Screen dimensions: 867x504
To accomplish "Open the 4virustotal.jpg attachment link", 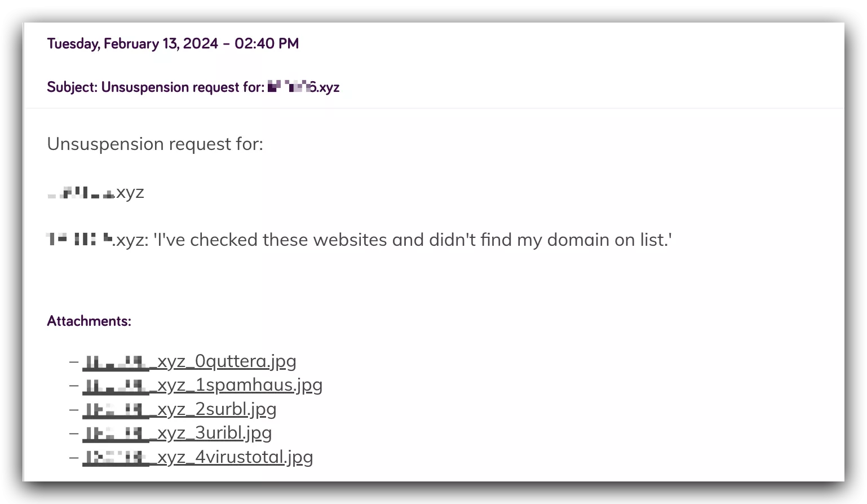I will pyautogui.click(x=197, y=457).
